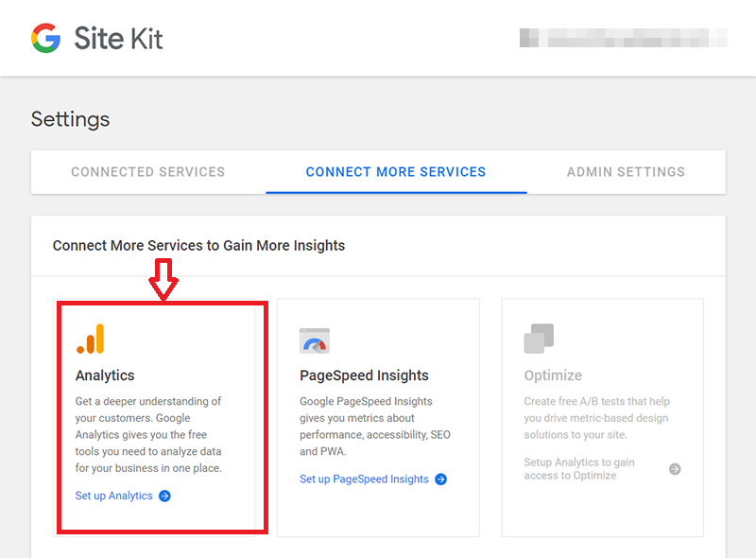Open the Admin Settings tab
756x558 pixels.
[626, 172]
